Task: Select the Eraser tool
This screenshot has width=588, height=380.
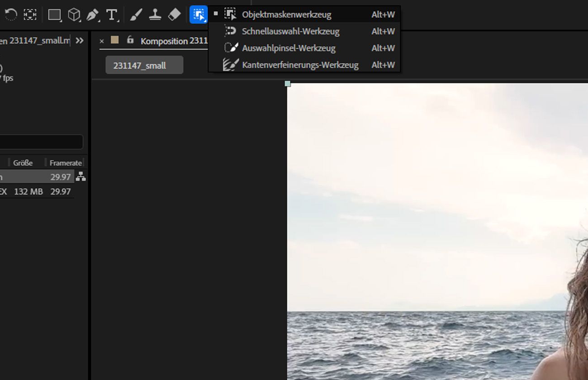Action: click(174, 15)
